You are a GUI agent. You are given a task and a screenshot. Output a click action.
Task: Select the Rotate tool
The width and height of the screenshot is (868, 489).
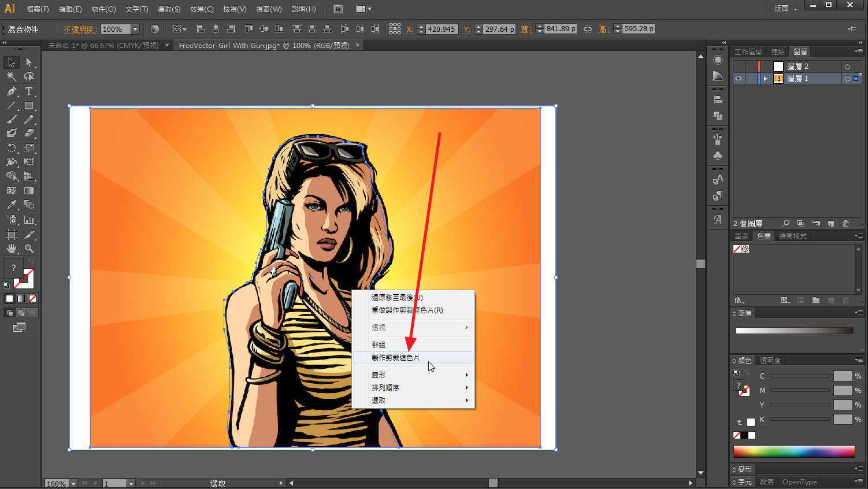[12, 148]
